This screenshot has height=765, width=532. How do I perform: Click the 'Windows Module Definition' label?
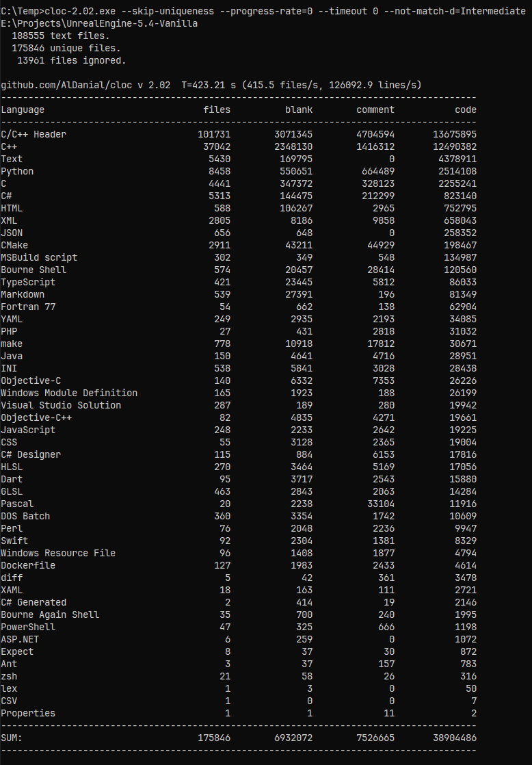[x=69, y=393]
